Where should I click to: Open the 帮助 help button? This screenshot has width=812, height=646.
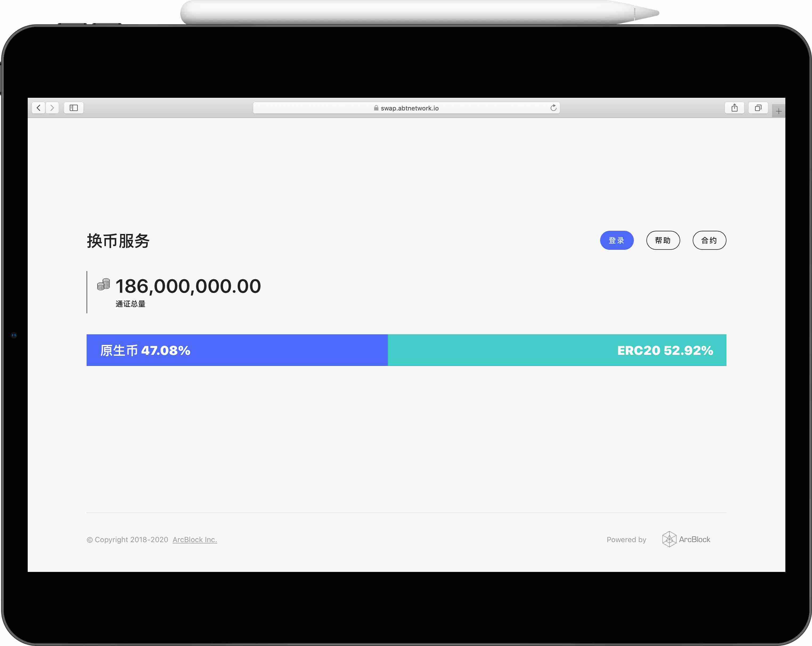(x=663, y=240)
